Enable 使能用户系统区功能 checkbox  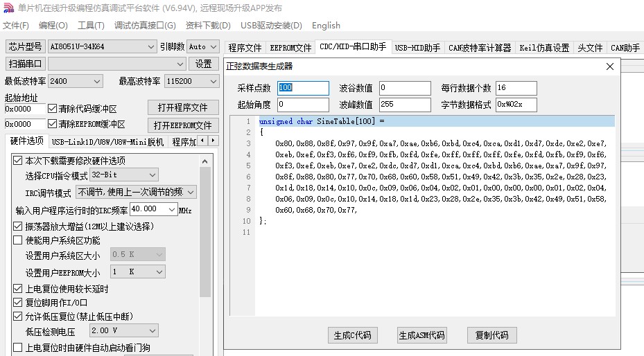point(17,240)
